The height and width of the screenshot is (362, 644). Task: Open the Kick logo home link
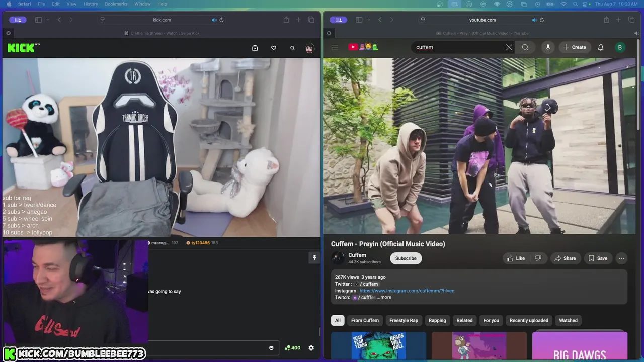pyautogui.click(x=24, y=48)
